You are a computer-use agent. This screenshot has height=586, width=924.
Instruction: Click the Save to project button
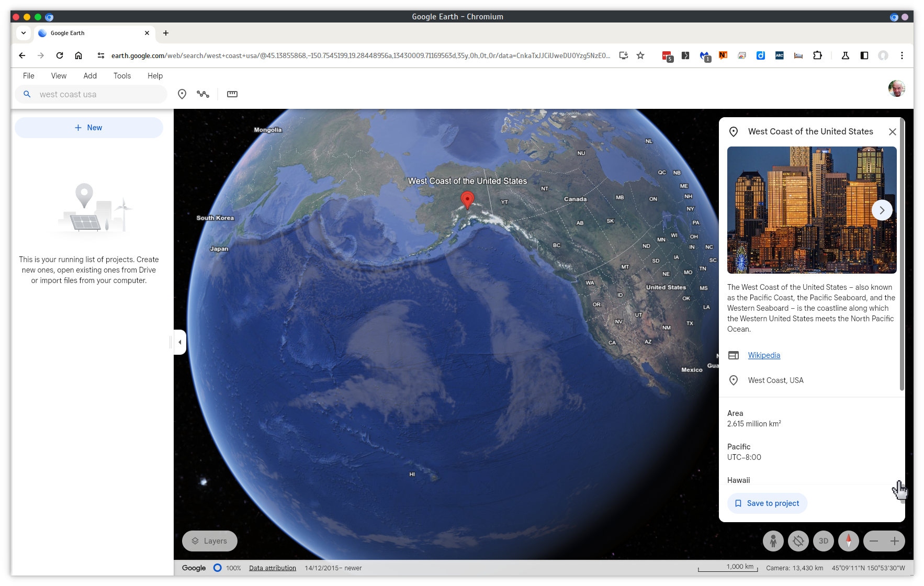click(x=767, y=503)
